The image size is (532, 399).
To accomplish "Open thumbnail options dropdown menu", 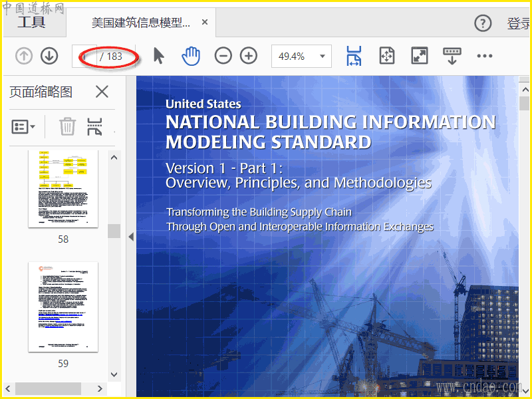I will 23,126.
